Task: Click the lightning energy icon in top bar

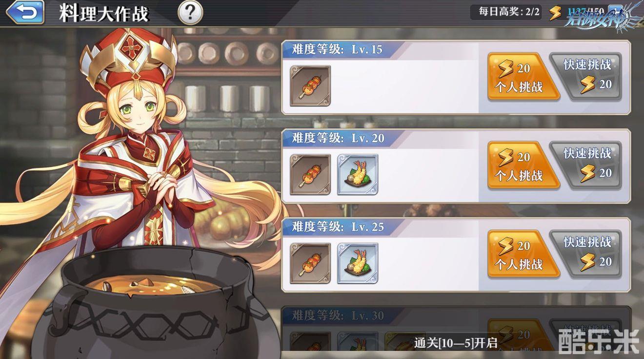Action: tap(555, 12)
